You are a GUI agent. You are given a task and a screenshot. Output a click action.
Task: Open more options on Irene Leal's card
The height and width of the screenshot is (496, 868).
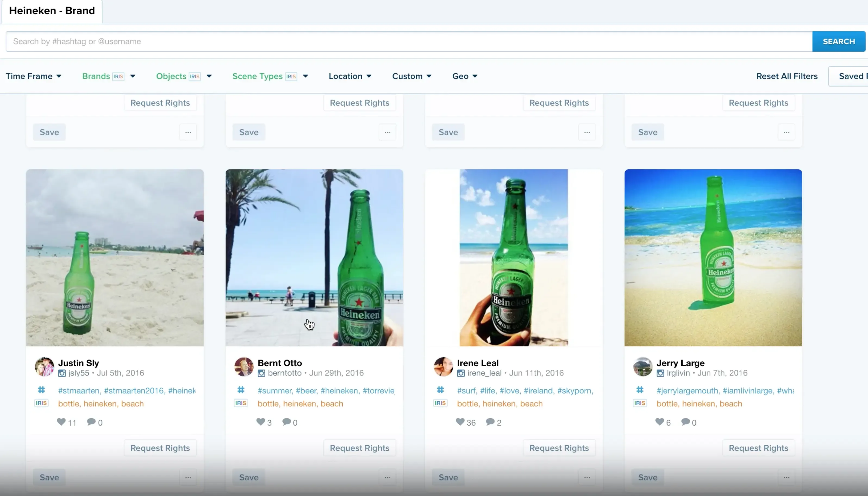point(587,477)
